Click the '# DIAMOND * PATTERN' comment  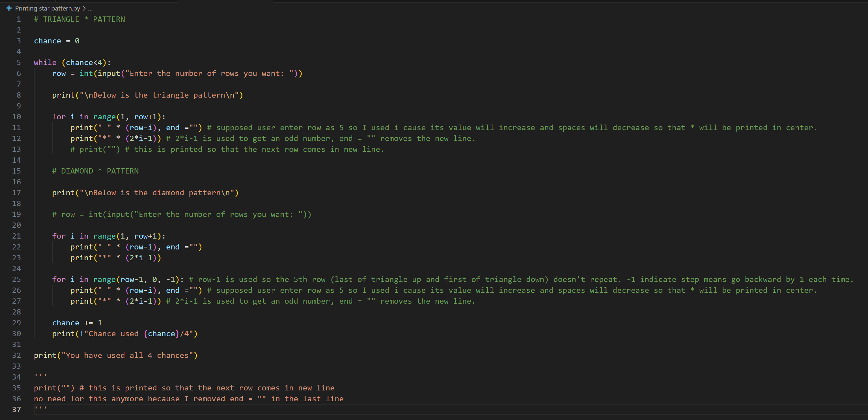tap(95, 171)
